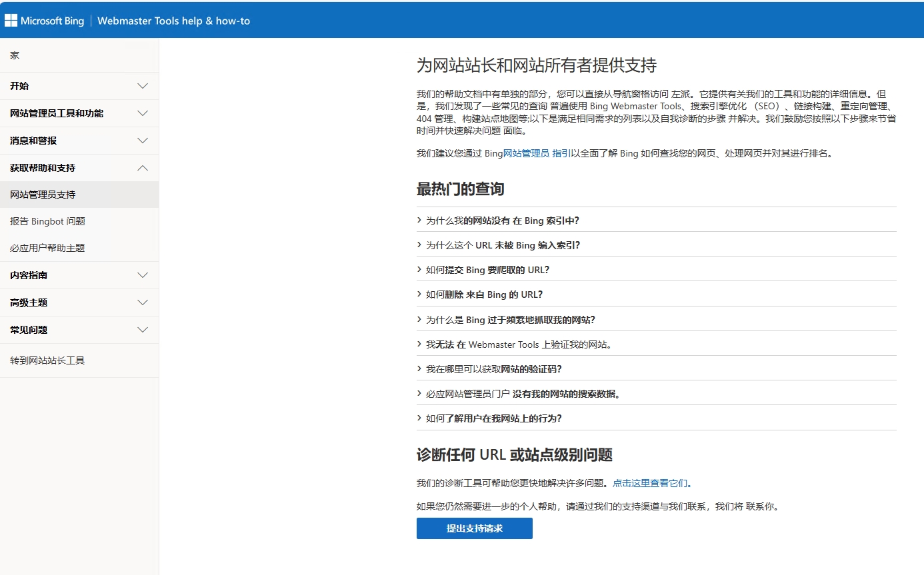This screenshot has width=924, height=575.
Task: Open Webmaster Tools help & how-to title link
Action: (173, 21)
